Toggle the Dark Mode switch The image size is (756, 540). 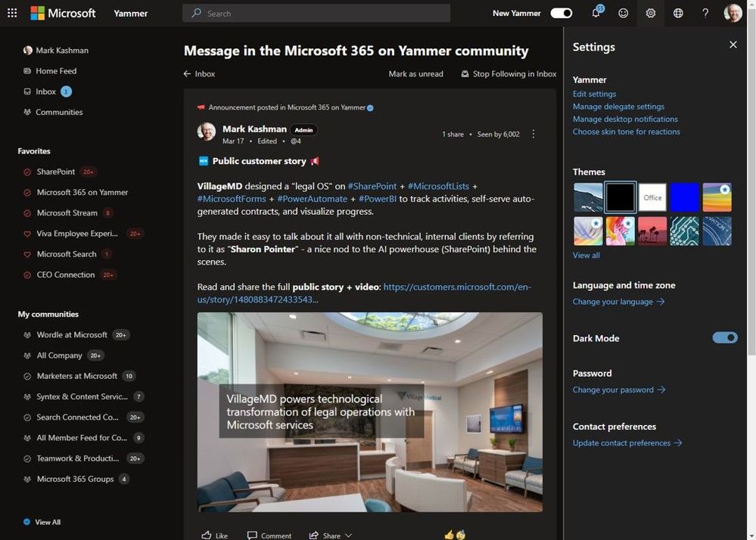725,337
